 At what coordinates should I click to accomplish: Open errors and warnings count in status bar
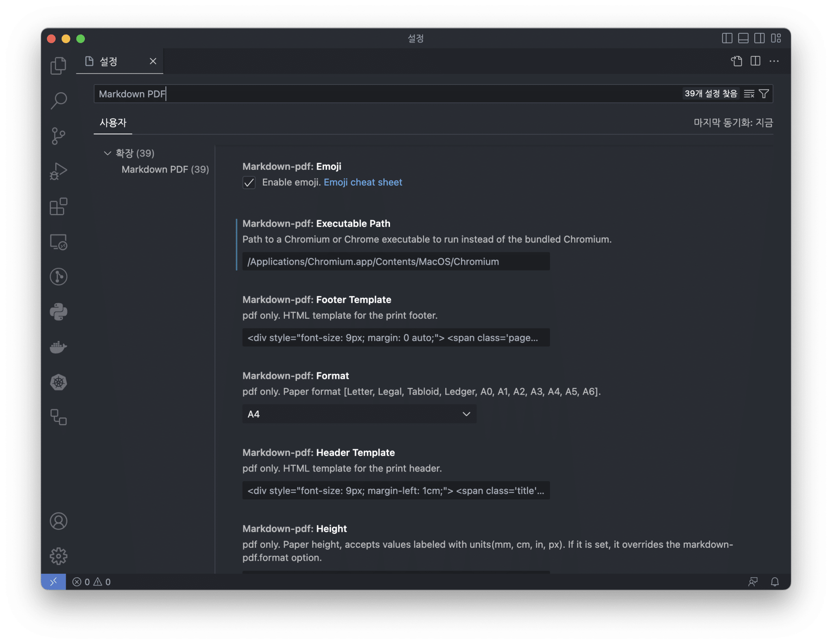(x=91, y=582)
